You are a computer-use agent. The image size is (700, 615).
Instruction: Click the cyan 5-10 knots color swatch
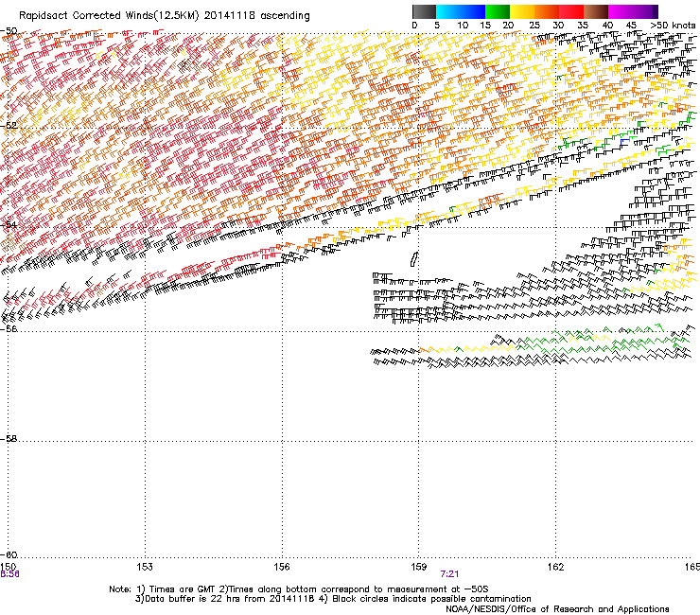pyautogui.click(x=448, y=11)
